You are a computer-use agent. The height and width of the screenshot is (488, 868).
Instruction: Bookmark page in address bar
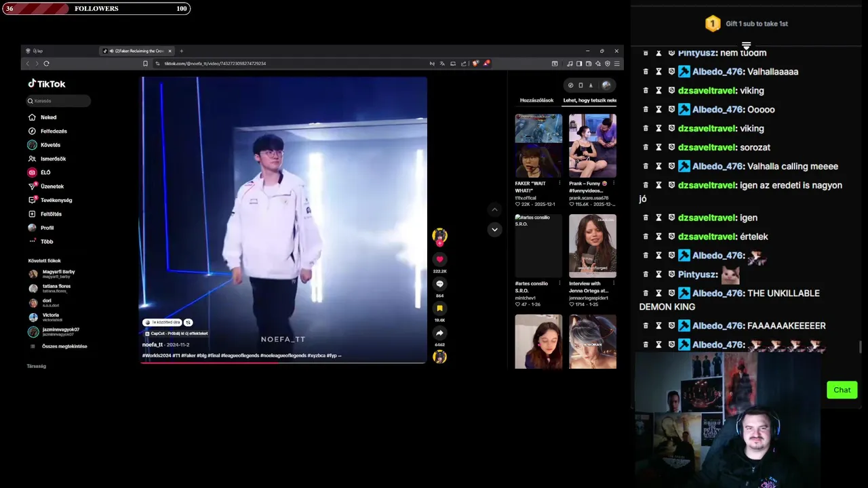point(145,63)
